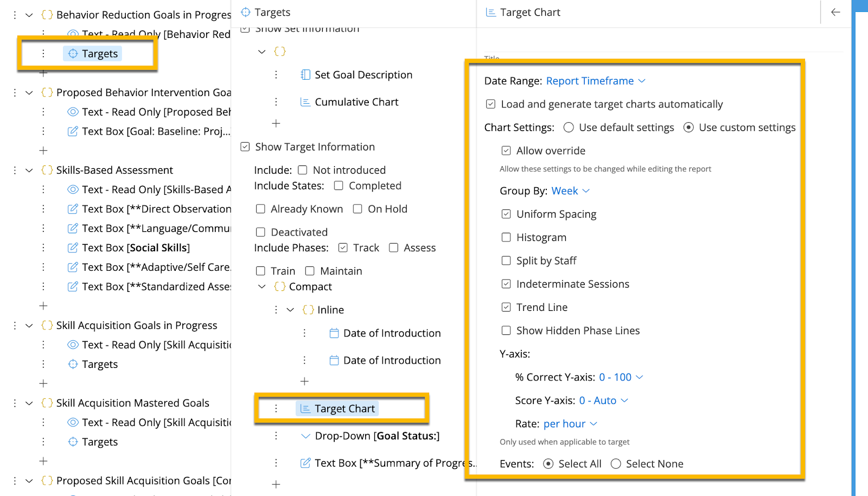Open the Cumulative Chart element icon

[305, 101]
